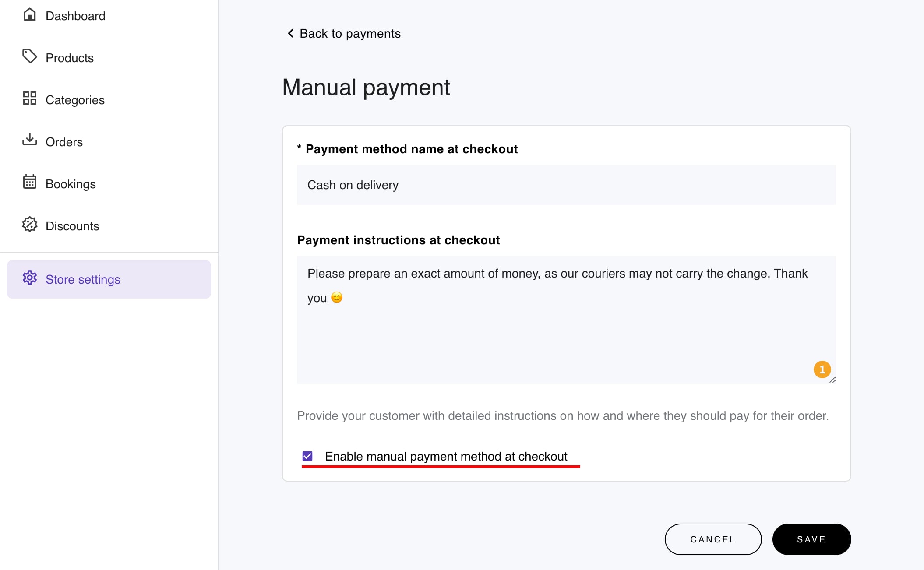This screenshot has height=570, width=924.
Task: Uncheck Enable manual payment method checkbox
Action: [x=307, y=456]
